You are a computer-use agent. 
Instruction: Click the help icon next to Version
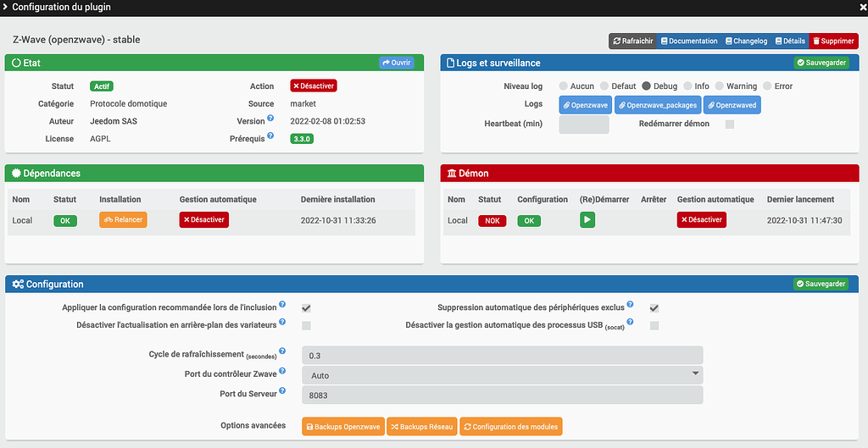pyautogui.click(x=270, y=119)
